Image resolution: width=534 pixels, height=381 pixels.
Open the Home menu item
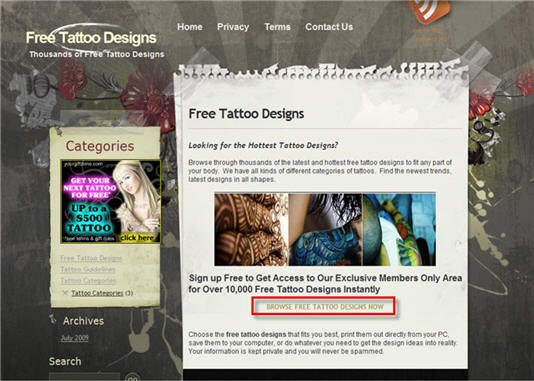[190, 27]
